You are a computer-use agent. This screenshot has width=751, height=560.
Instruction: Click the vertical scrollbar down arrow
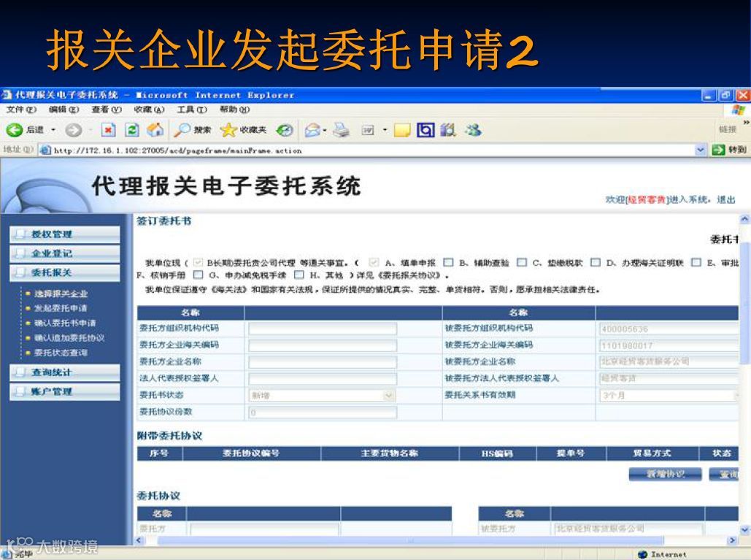click(x=744, y=530)
